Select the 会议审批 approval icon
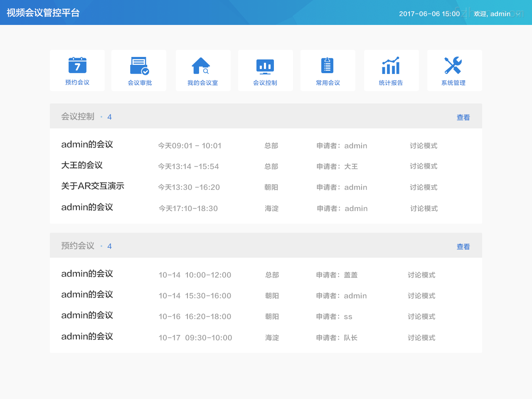532x399 pixels. click(x=139, y=66)
